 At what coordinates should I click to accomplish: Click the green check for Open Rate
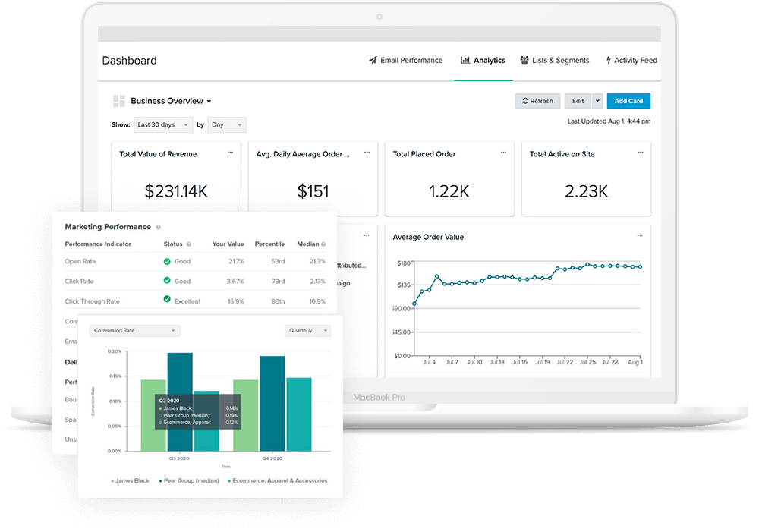[x=167, y=261]
